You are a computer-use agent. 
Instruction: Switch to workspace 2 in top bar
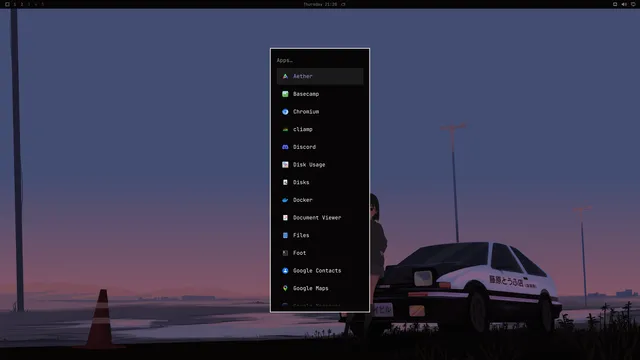[x=22, y=4]
